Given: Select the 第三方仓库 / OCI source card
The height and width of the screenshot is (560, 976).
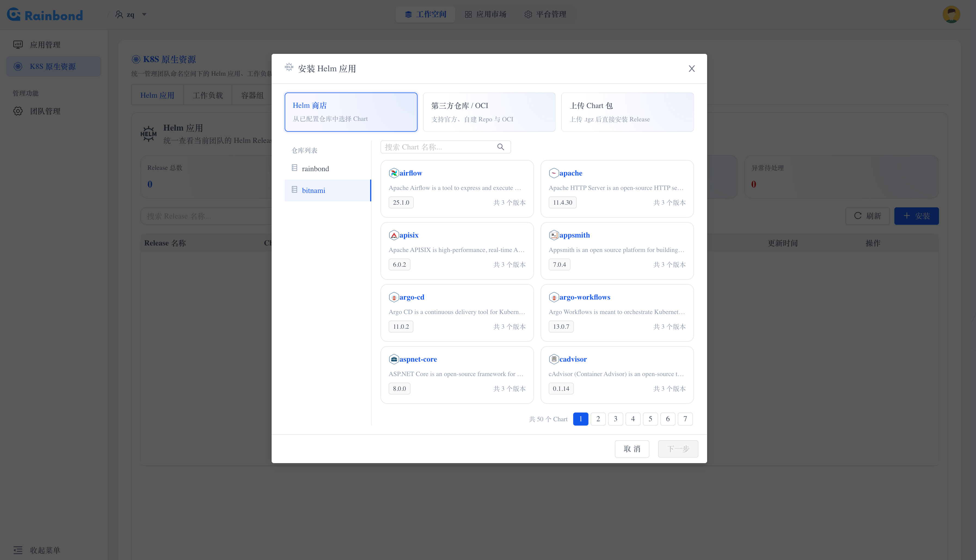Looking at the screenshot, I should point(489,112).
